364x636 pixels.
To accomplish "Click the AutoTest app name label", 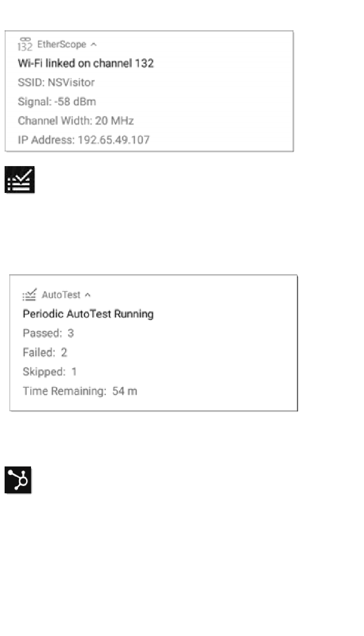I will tap(61, 295).
